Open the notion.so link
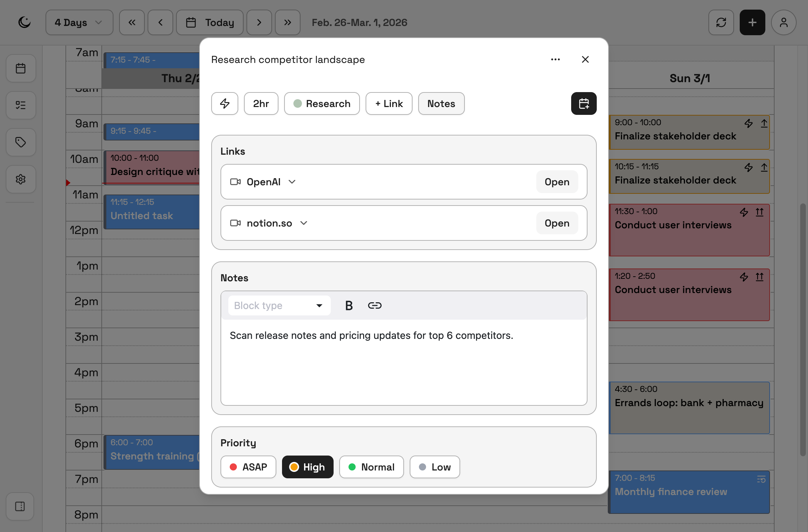This screenshot has width=808, height=532. point(557,223)
